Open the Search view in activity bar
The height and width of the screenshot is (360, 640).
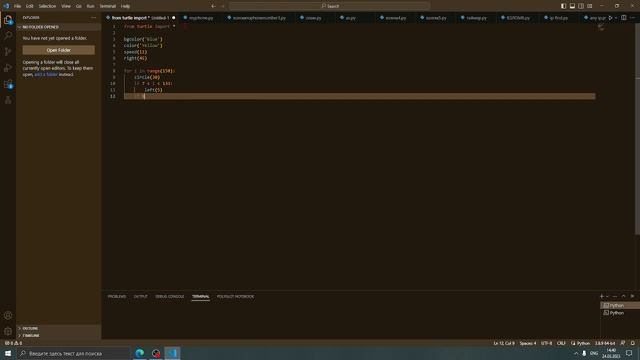pos(8,36)
